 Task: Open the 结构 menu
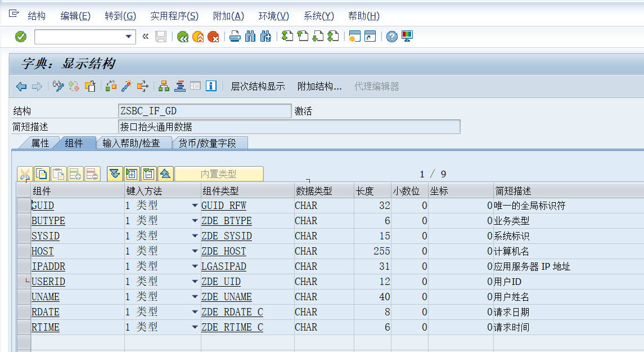(x=37, y=16)
